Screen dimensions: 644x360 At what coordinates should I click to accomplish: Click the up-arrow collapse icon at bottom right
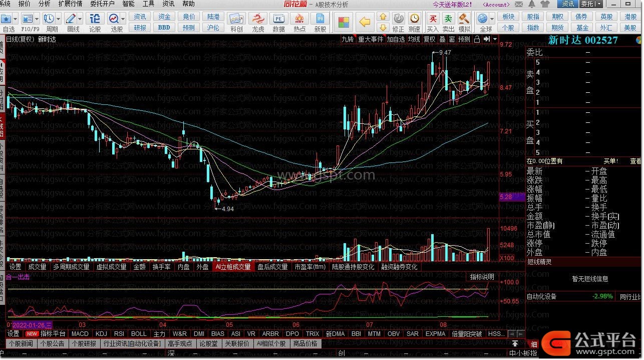[x=515, y=343]
